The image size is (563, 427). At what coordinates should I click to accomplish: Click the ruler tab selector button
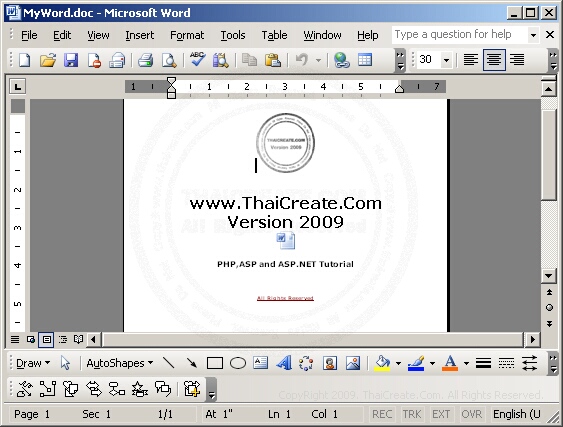18,86
